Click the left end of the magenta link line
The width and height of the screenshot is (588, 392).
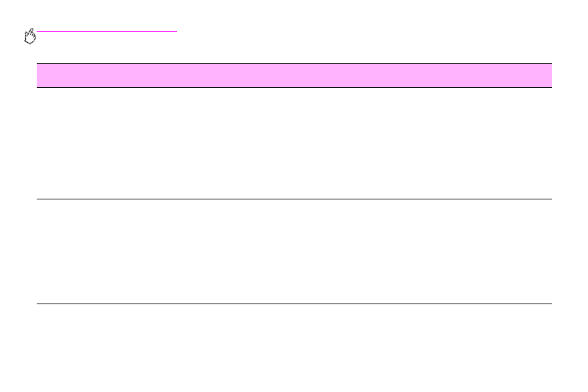[x=39, y=31]
